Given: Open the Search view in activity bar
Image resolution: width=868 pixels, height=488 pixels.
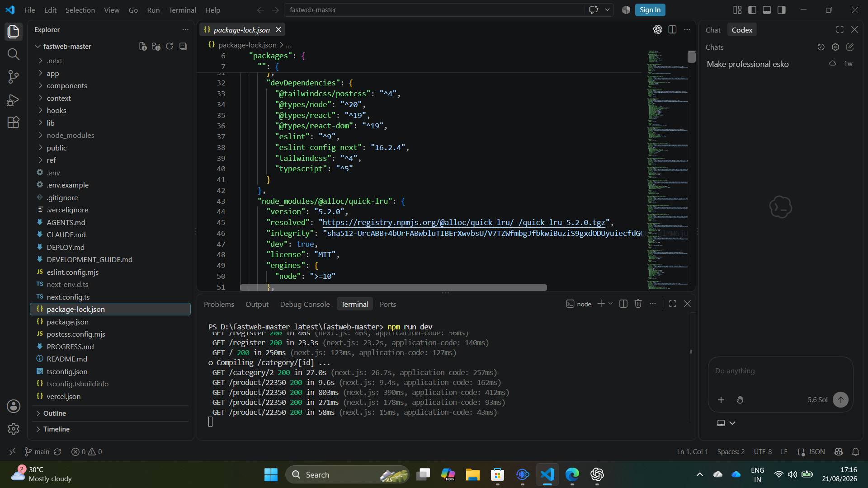Looking at the screenshot, I should coord(14,54).
